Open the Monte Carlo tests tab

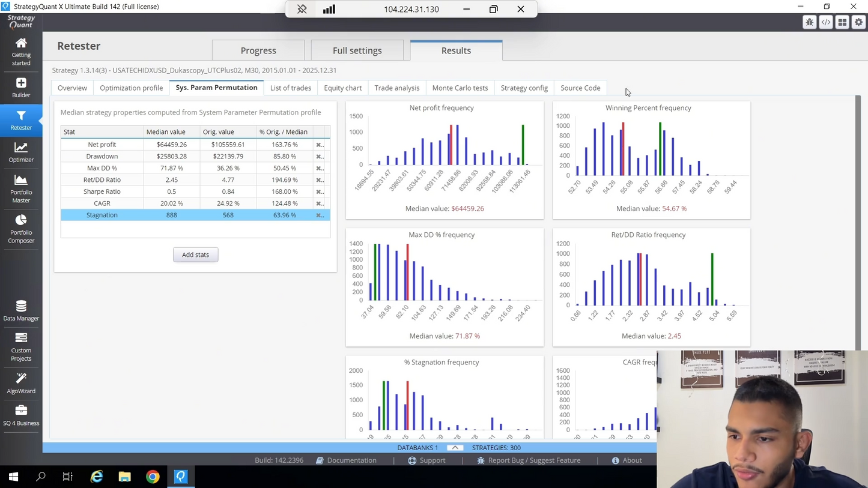pyautogui.click(x=460, y=88)
